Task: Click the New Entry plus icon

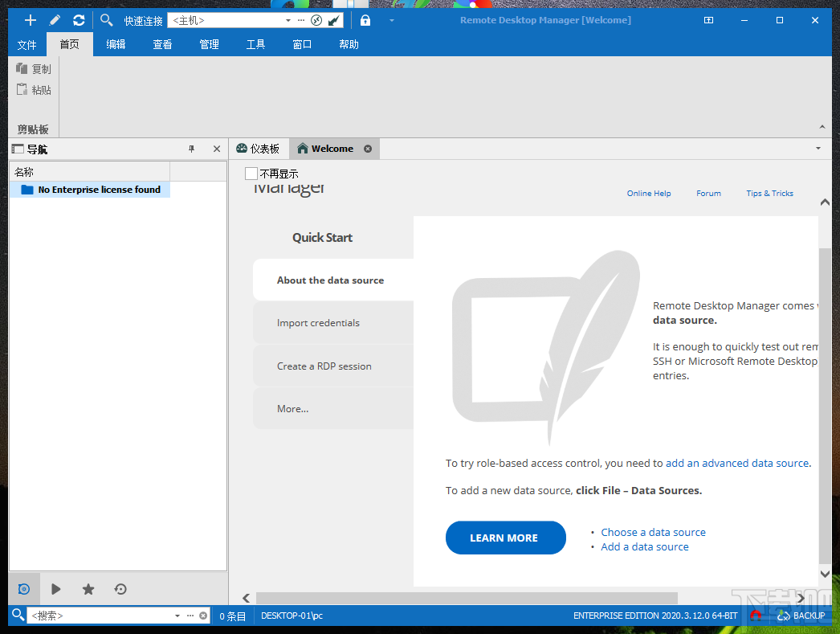Action: click(x=30, y=20)
